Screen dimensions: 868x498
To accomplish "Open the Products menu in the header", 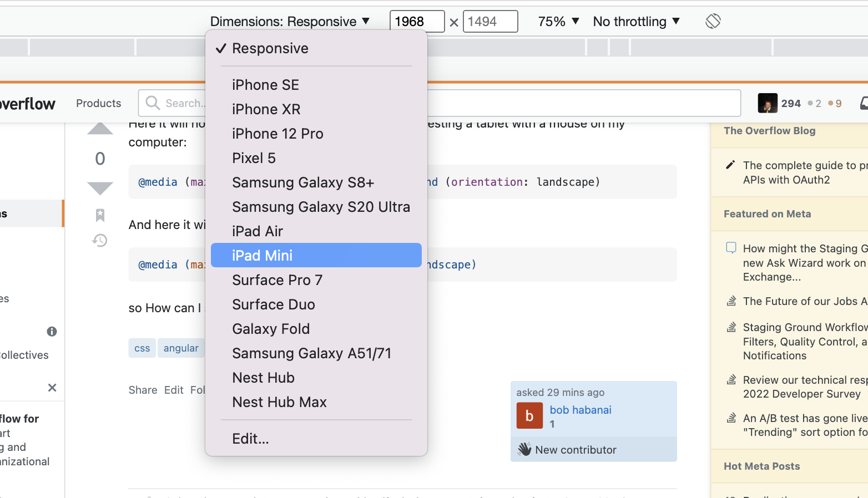I will click(99, 103).
